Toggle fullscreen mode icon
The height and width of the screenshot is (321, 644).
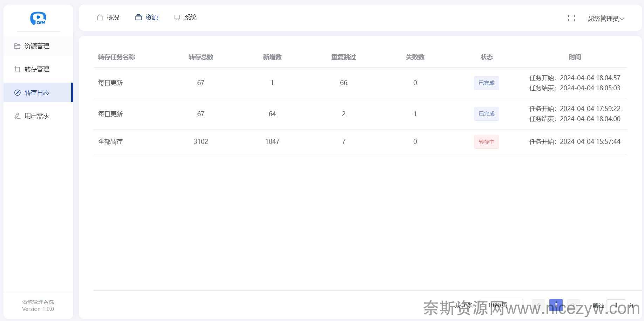(571, 18)
